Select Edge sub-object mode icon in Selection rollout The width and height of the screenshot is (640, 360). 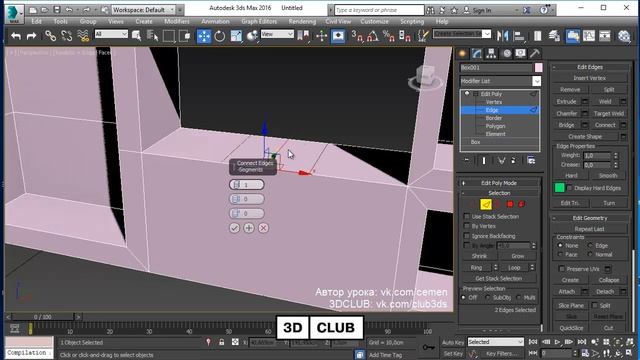click(x=486, y=204)
